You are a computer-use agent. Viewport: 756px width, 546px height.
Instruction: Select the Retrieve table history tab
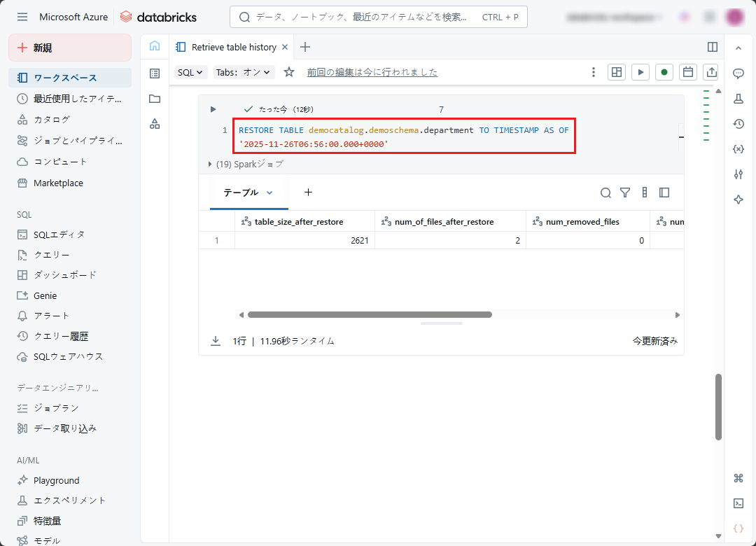tap(233, 47)
